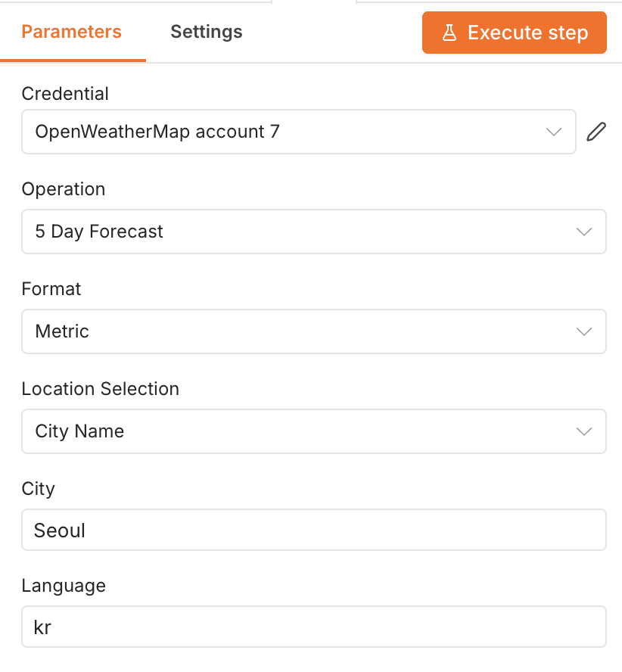Expand the Credential dropdown chevron arrow
The height and width of the screenshot is (672, 622).
[554, 132]
